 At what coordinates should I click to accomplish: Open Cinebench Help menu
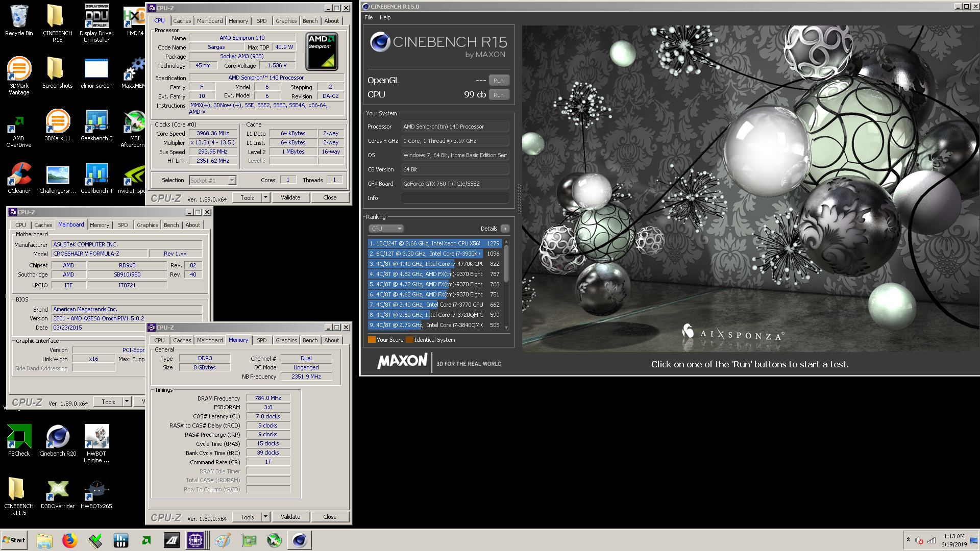[x=385, y=17]
